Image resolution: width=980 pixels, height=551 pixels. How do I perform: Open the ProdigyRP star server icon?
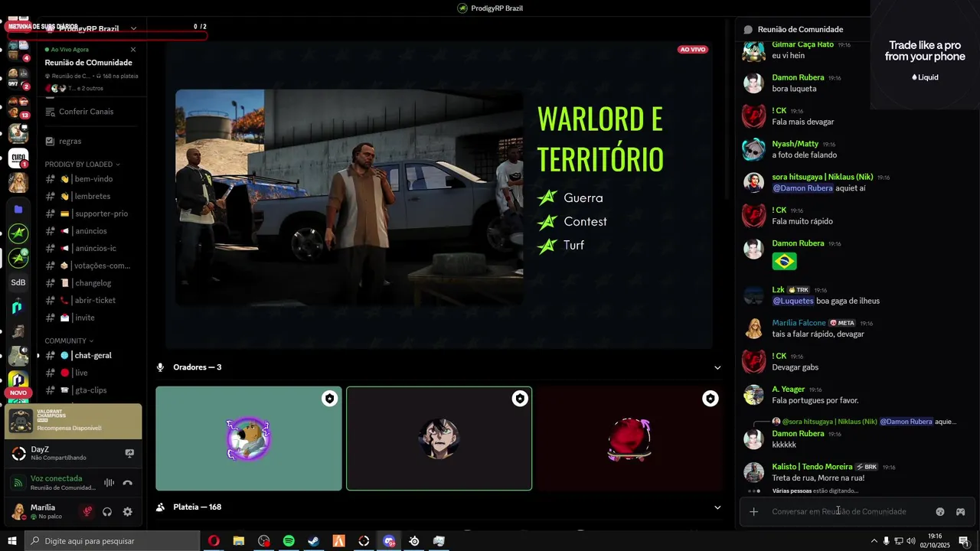[x=18, y=233]
